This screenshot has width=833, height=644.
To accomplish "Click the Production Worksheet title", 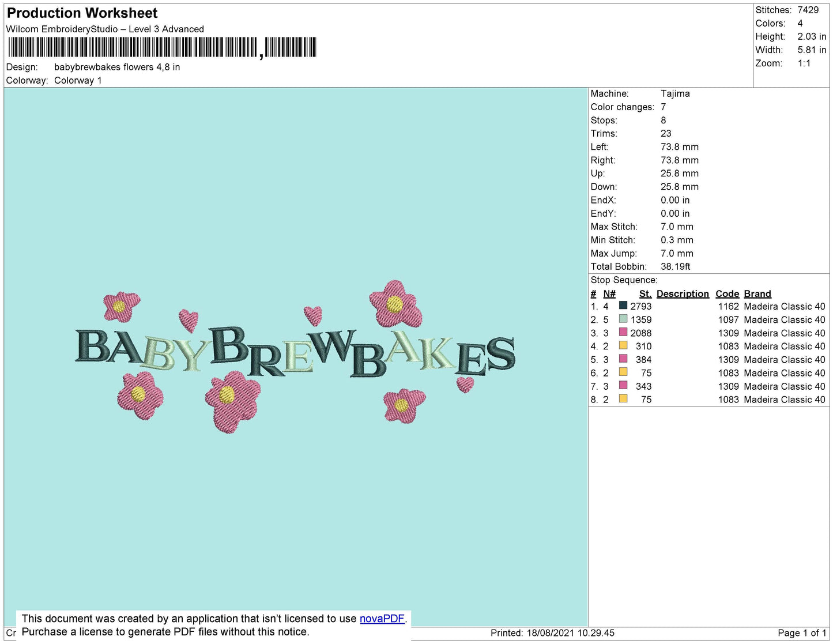I will click(82, 13).
